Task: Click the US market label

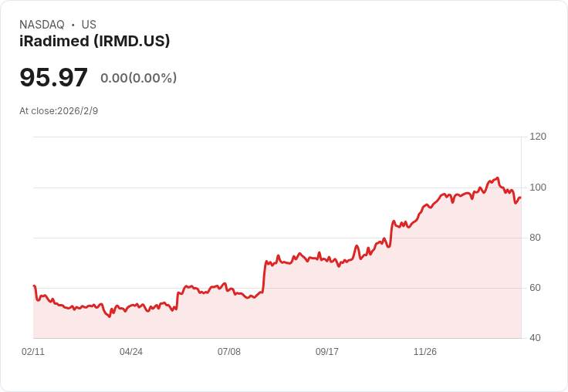Action: click(x=89, y=25)
